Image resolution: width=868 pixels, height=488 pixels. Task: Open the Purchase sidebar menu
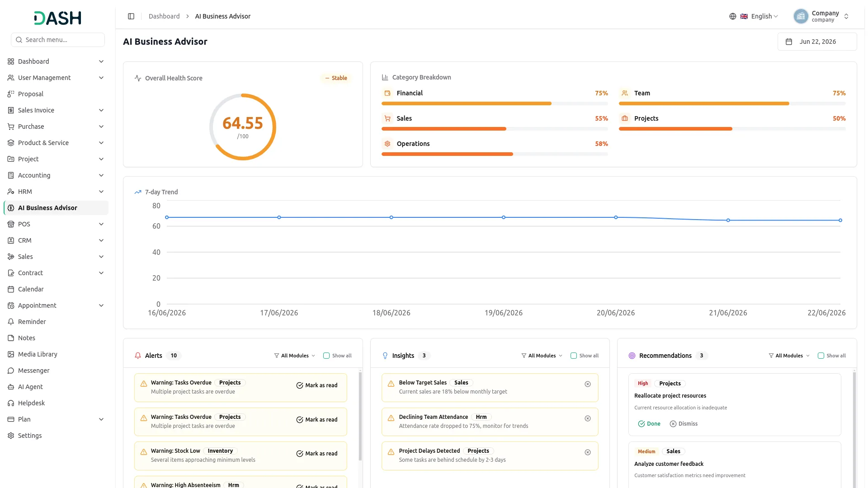56,127
